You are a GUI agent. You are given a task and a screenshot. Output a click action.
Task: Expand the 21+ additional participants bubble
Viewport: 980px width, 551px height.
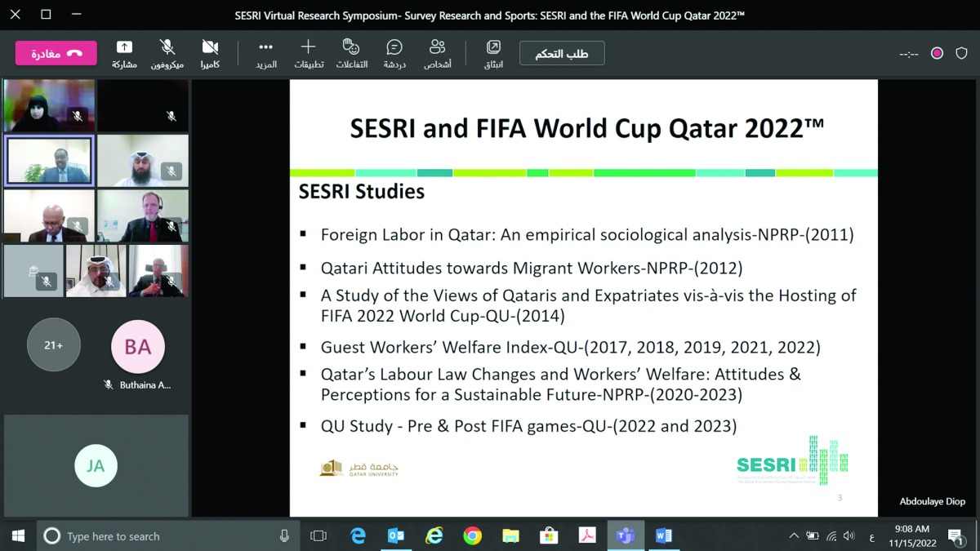tap(54, 345)
